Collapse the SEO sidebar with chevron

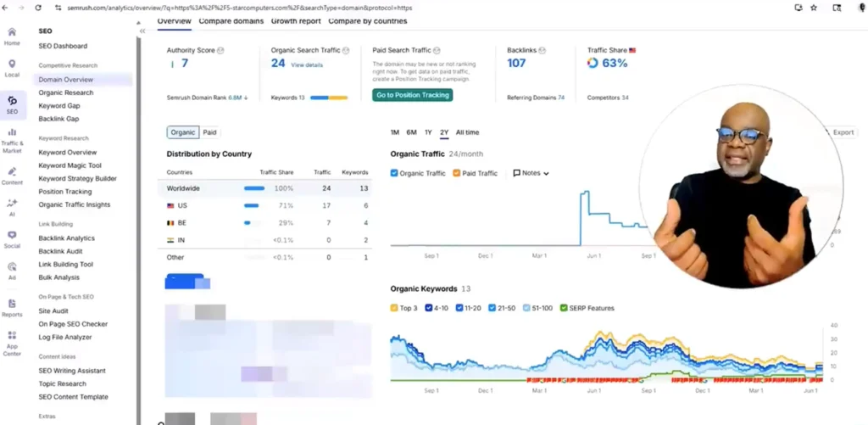click(x=142, y=31)
